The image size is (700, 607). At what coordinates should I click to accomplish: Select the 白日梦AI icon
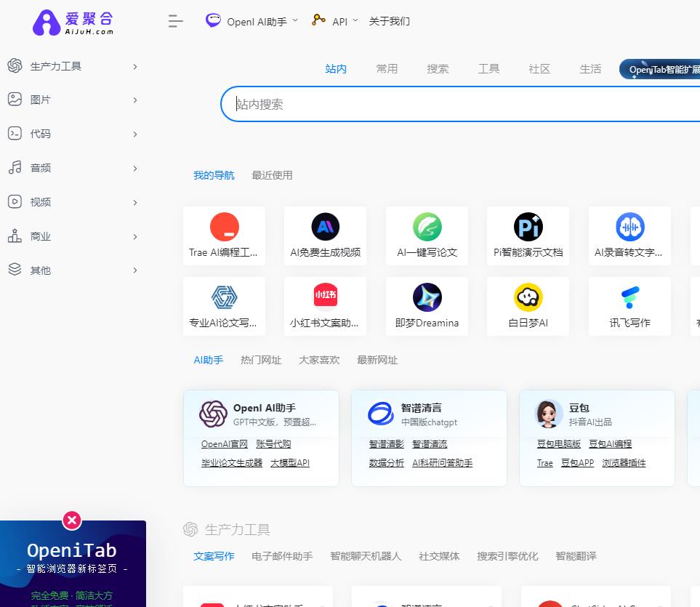pos(528,297)
